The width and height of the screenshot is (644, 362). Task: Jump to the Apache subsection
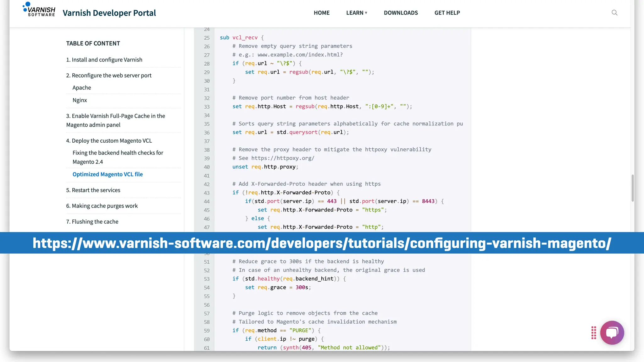pyautogui.click(x=82, y=88)
